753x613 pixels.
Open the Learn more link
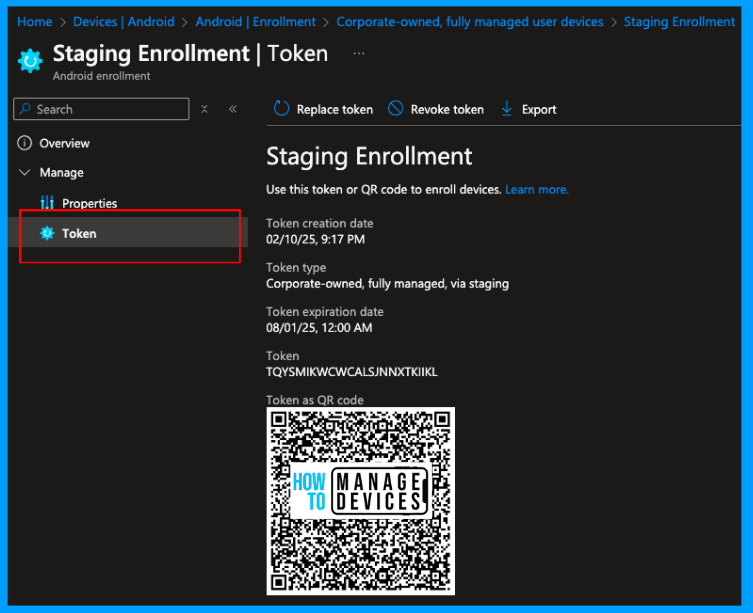point(537,190)
